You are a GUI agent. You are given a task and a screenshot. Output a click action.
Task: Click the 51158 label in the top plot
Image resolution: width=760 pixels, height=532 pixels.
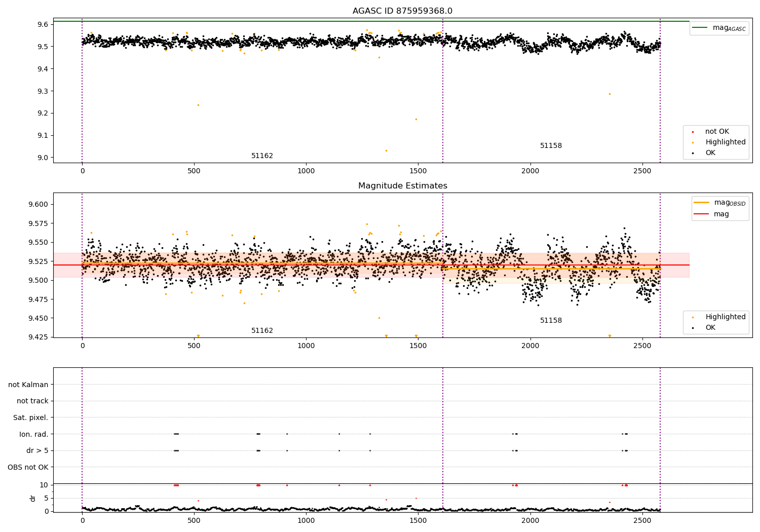point(551,146)
